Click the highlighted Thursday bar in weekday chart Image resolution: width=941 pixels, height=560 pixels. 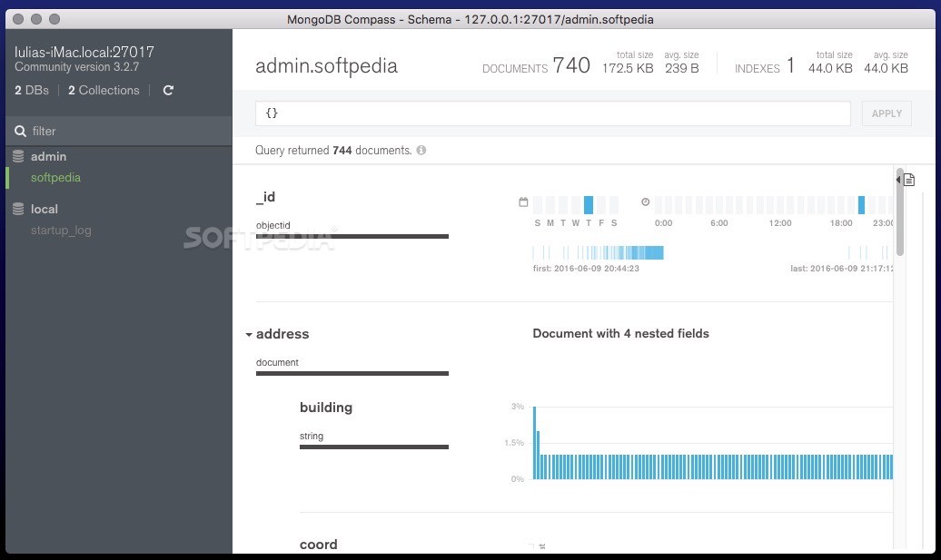(x=589, y=205)
